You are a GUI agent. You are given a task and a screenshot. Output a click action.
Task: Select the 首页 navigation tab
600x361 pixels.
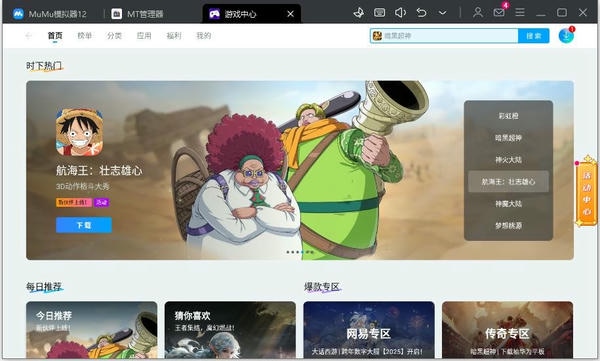tap(55, 36)
